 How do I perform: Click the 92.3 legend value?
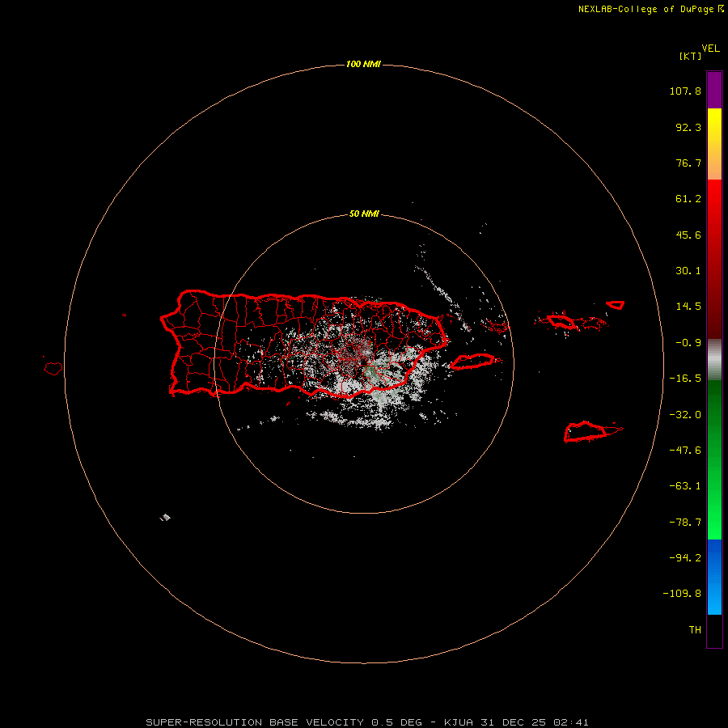(688, 127)
